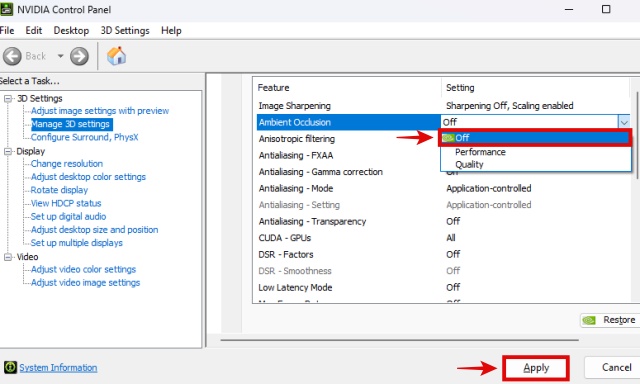Open Set up digital audio task
This screenshot has width=640, height=384.
tap(69, 216)
